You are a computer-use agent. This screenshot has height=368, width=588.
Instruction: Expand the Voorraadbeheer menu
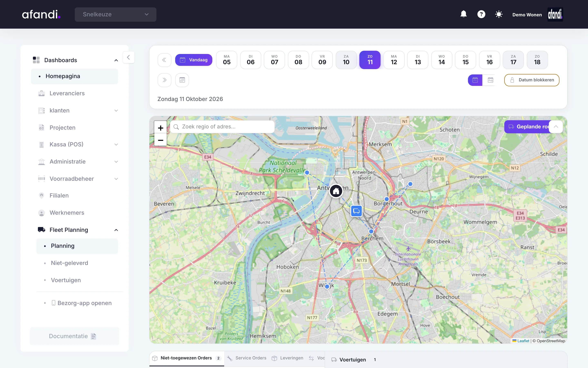[116, 179]
